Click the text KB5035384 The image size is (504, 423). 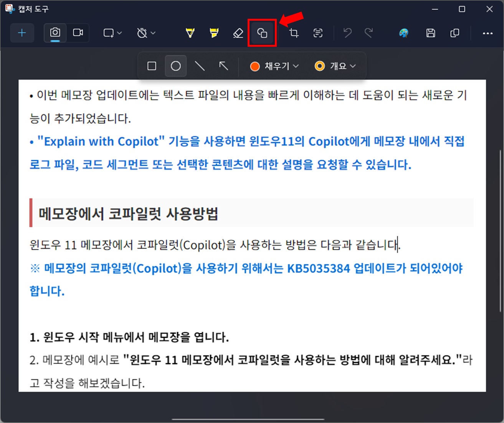tap(319, 268)
